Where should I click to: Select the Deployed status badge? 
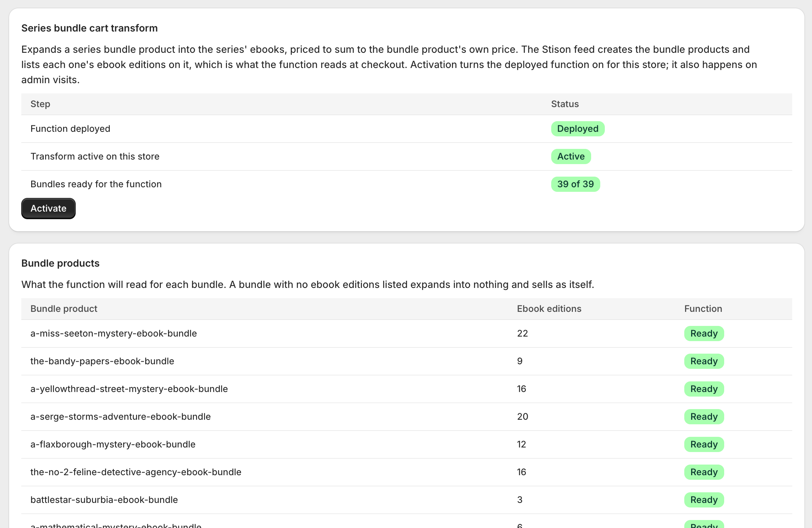[578, 129]
